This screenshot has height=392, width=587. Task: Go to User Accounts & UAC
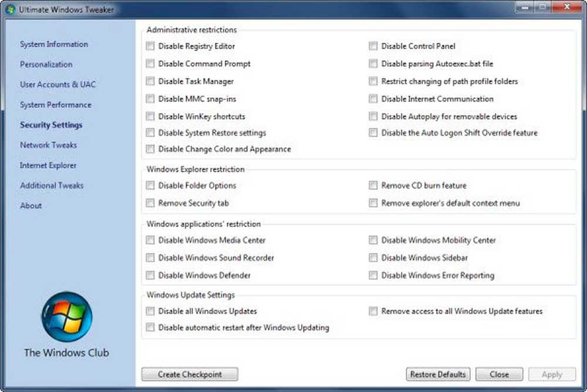click(58, 85)
